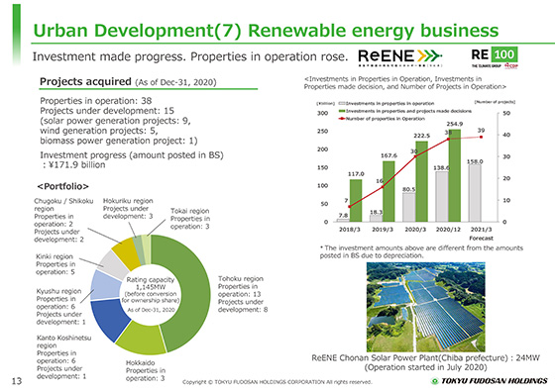Click the 'Kyushu region' label
Viewport: 555px width, 392px height.
pos(58,291)
